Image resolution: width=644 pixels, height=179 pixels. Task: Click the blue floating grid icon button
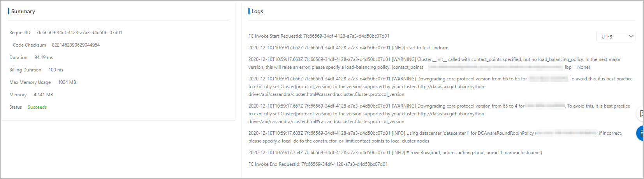[640, 133]
